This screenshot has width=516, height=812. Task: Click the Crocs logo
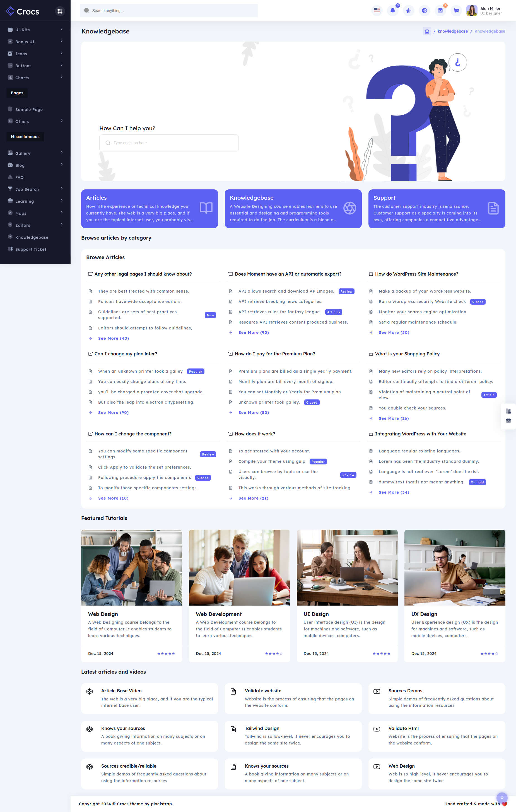(x=23, y=11)
